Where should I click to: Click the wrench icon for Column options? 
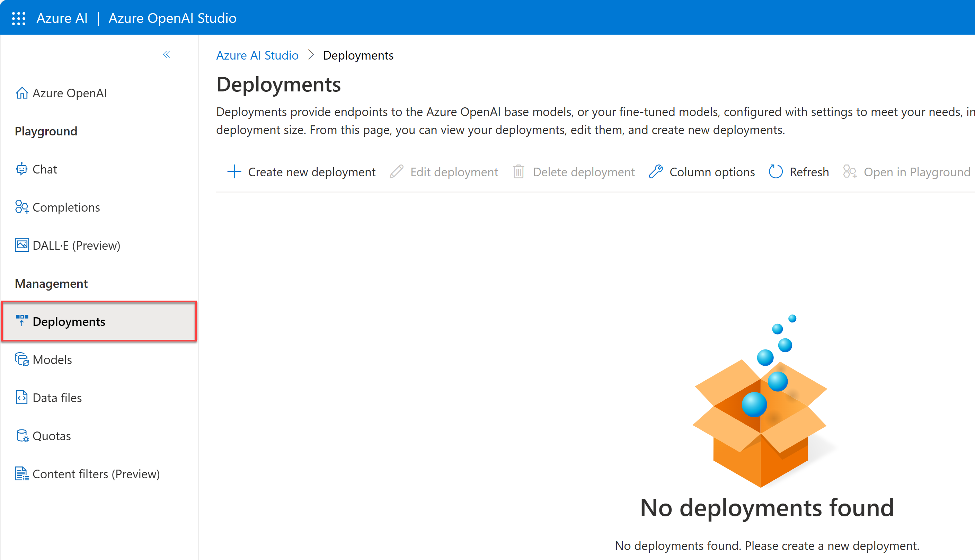[656, 172]
